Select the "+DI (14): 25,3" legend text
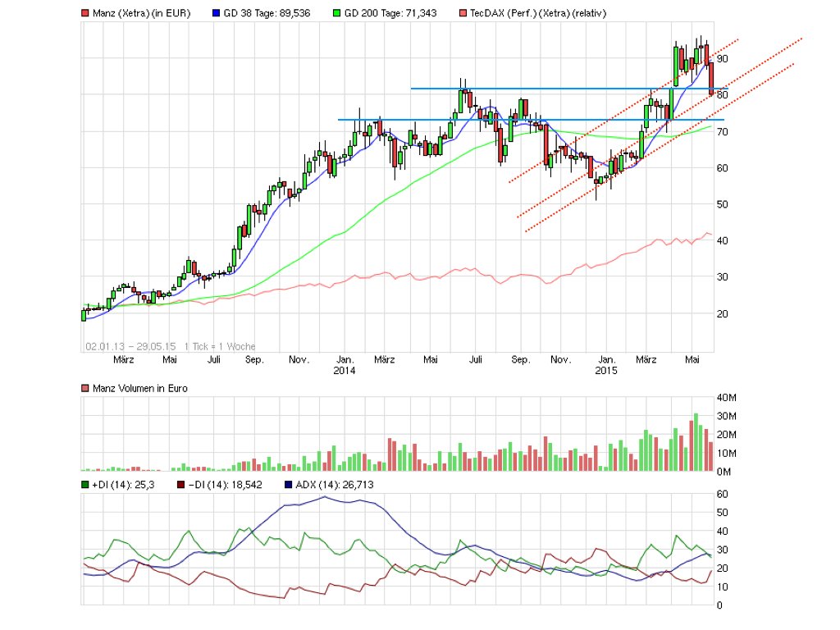The image size is (840, 630). click(123, 485)
